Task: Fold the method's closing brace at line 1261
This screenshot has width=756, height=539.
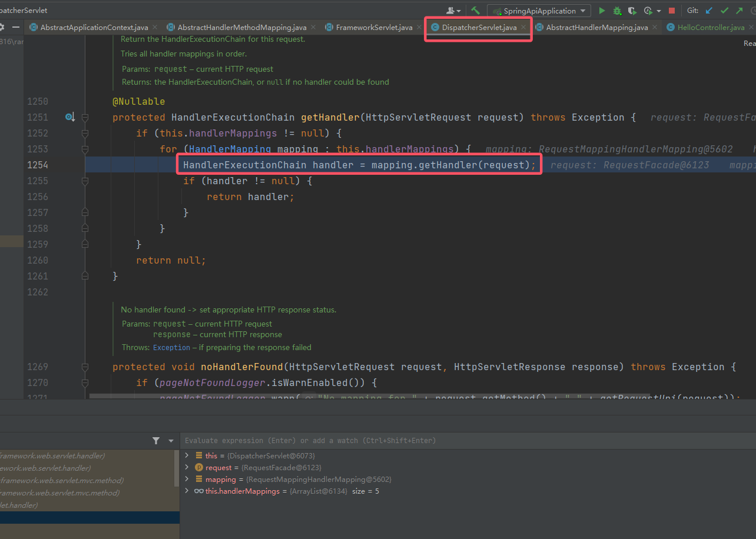Action: point(85,276)
